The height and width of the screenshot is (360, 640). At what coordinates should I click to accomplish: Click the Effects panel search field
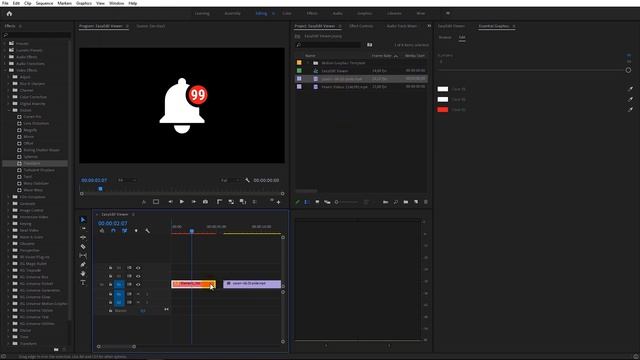[37, 35]
